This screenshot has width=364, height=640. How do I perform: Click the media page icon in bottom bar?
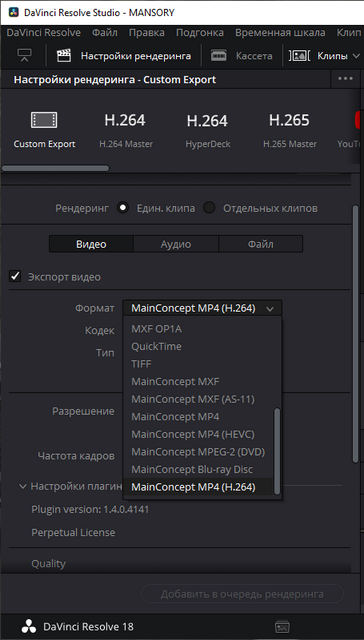(x=282, y=627)
